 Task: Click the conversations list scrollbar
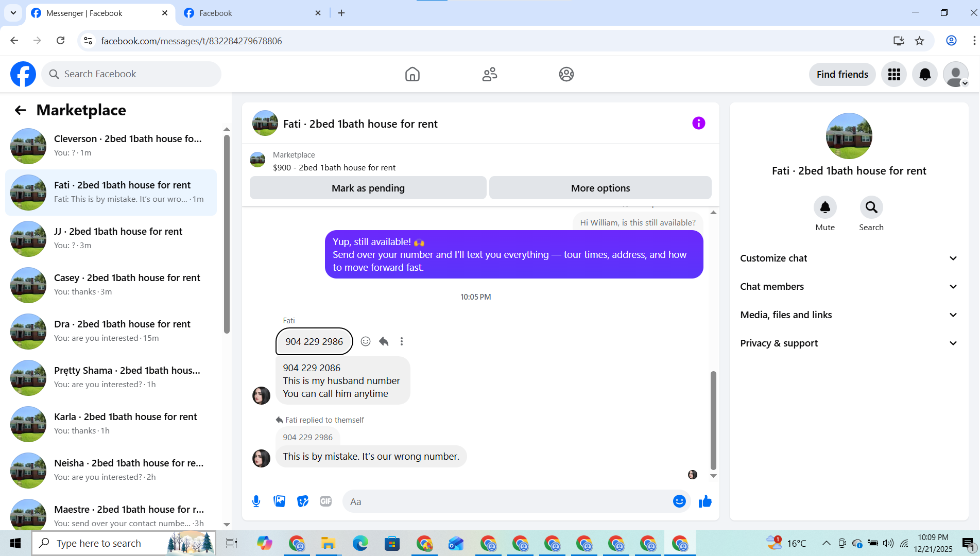(227, 234)
